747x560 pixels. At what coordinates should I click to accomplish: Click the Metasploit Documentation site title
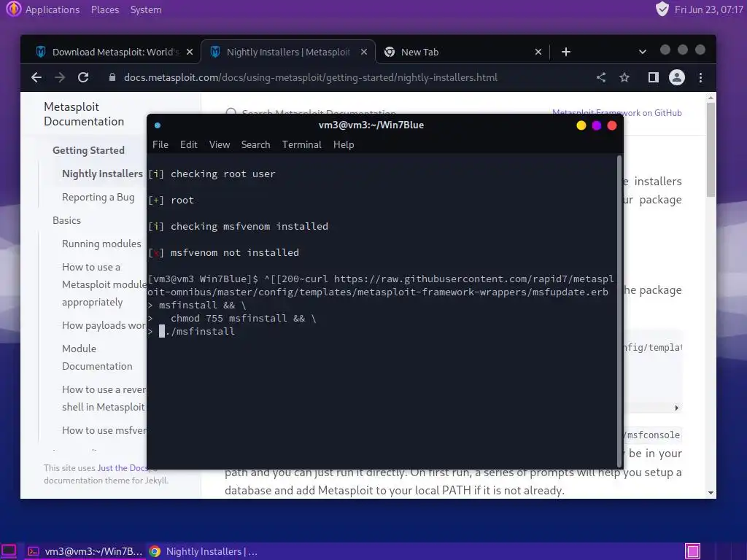(84, 114)
